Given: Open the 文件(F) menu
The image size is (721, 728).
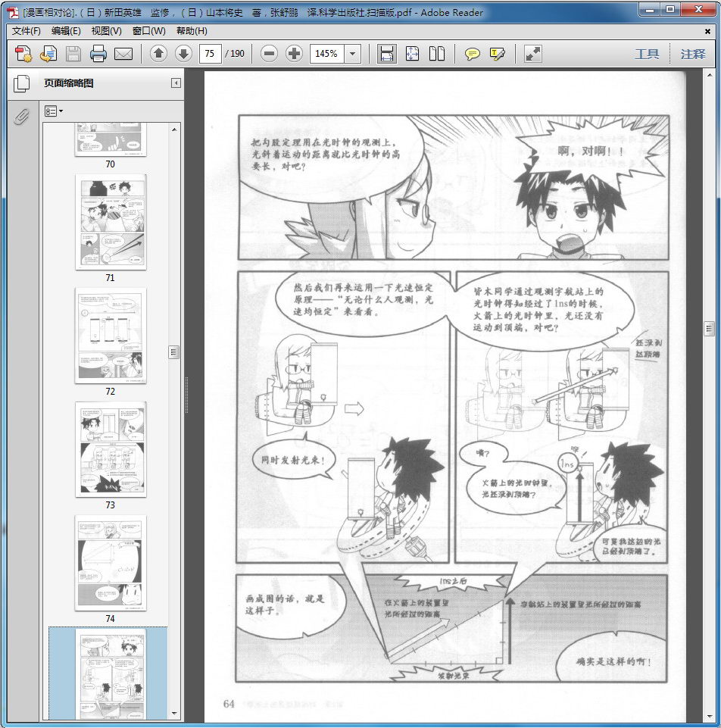Looking at the screenshot, I should [26, 31].
